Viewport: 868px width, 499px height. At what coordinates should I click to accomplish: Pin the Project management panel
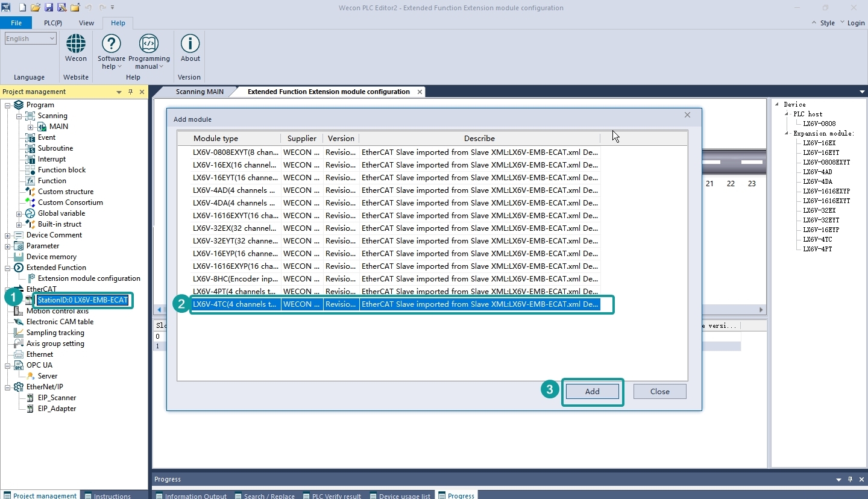pos(130,92)
